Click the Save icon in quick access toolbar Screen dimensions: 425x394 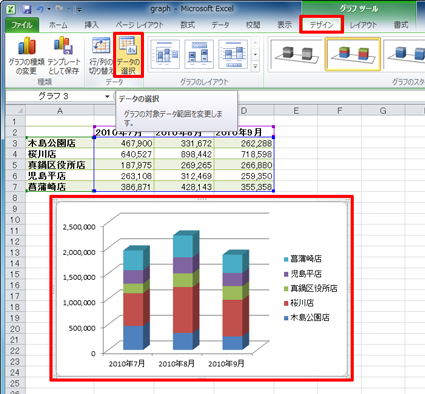[27, 9]
